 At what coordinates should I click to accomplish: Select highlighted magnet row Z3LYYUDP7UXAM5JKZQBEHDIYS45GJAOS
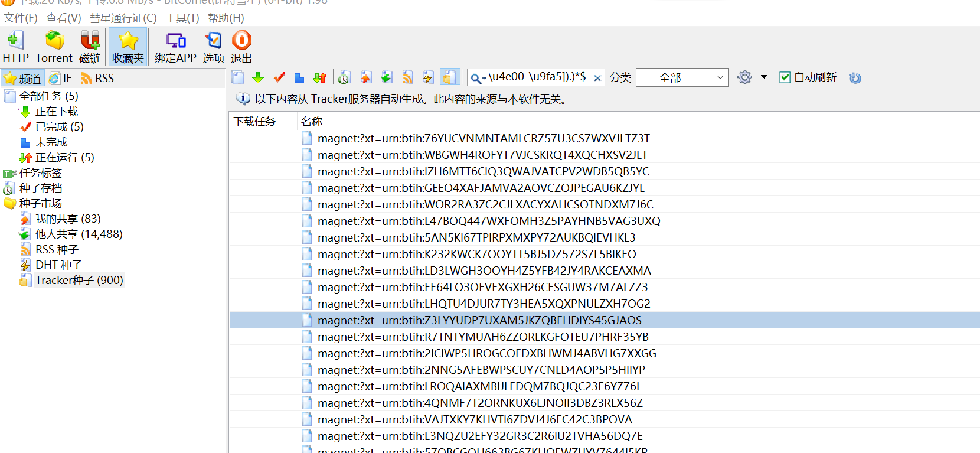(x=605, y=320)
